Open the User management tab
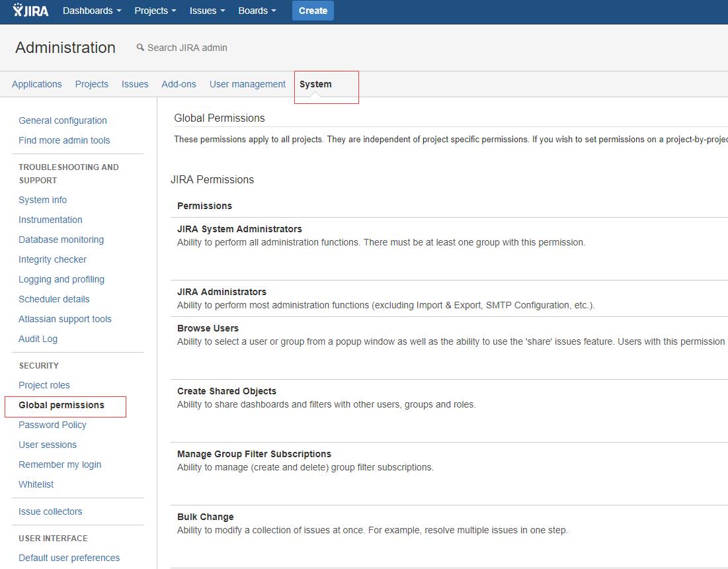Viewport: 728px width, 569px height. (247, 84)
